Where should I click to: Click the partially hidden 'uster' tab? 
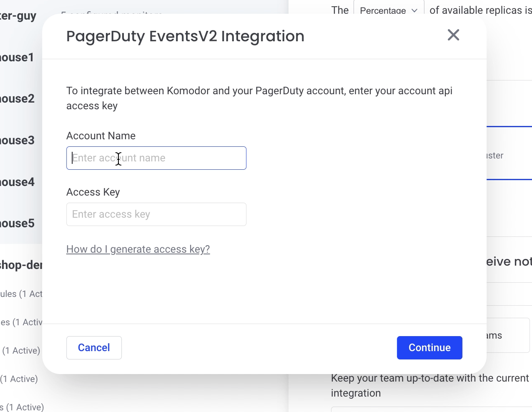pyautogui.click(x=495, y=156)
